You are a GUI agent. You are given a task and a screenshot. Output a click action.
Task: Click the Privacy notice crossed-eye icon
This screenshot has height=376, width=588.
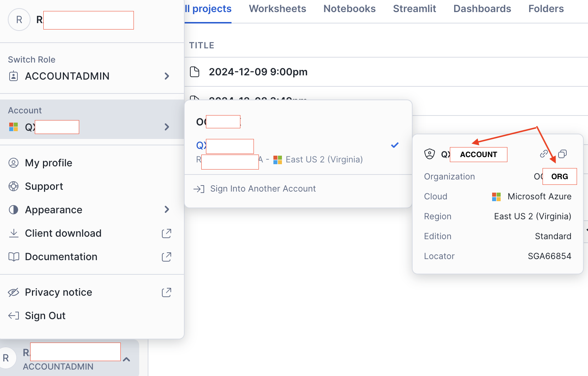coord(13,292)
